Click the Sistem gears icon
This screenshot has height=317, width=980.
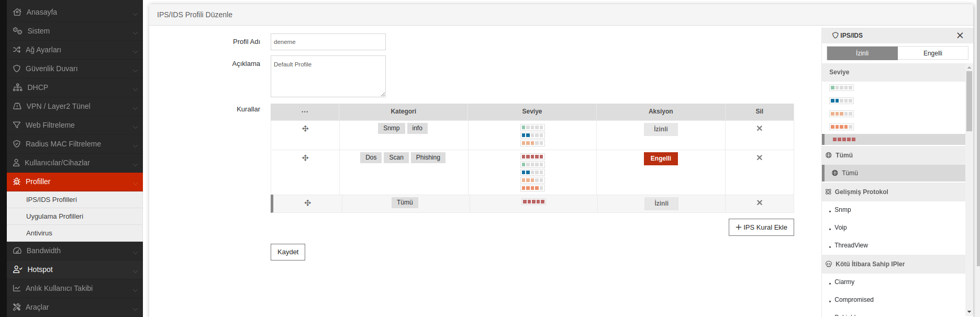click(17, 31)
